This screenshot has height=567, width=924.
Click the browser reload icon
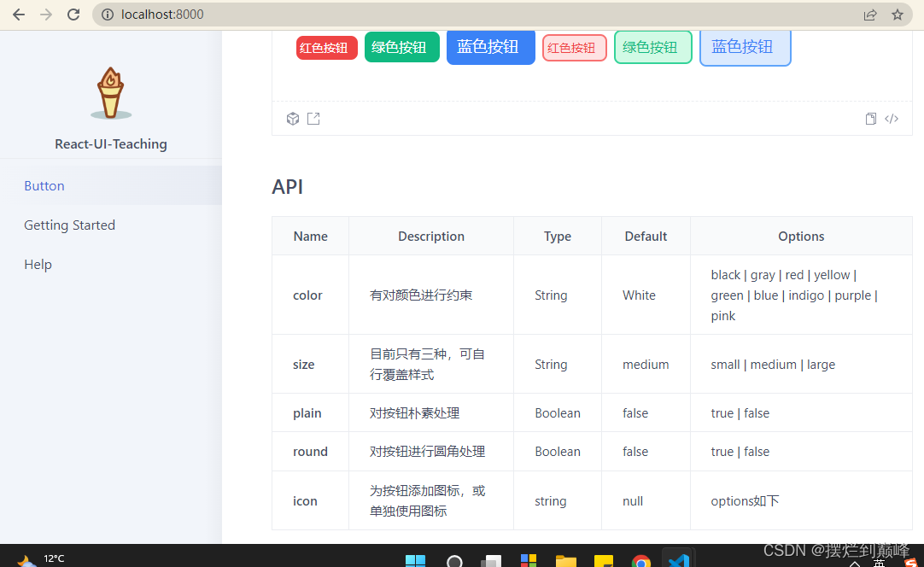pos(73,14)
